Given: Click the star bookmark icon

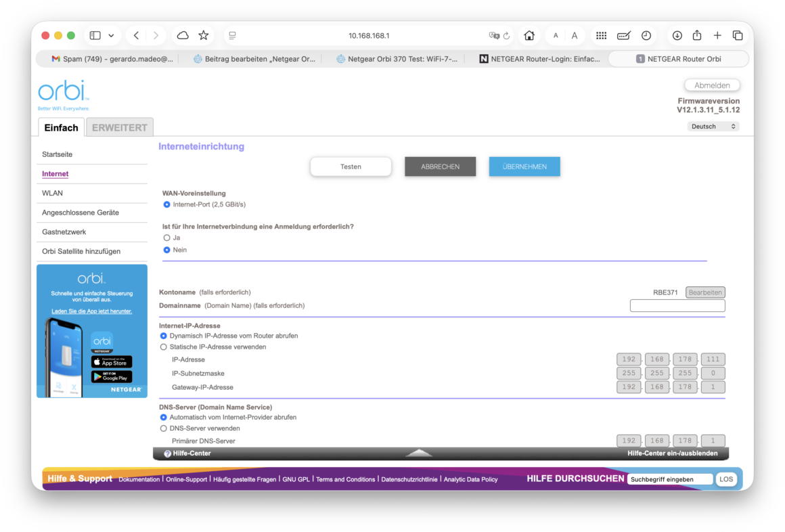Looking at the screenshot, I should [203, 36].
